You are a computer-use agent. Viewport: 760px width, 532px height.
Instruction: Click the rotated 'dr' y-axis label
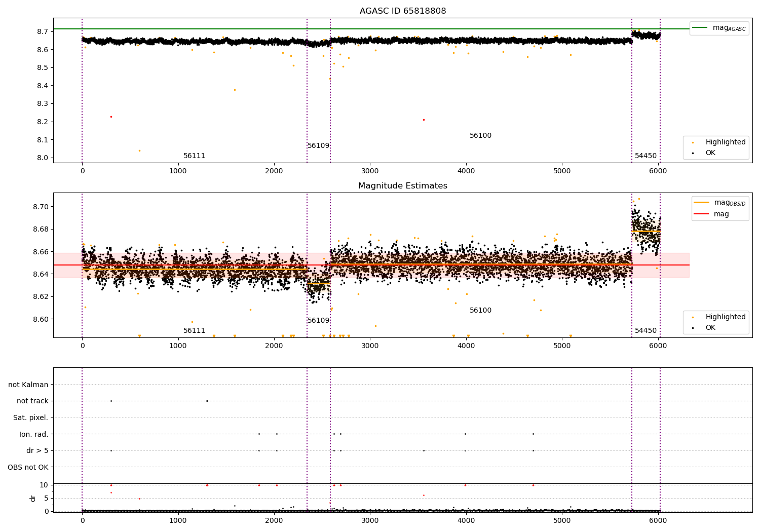33,498
